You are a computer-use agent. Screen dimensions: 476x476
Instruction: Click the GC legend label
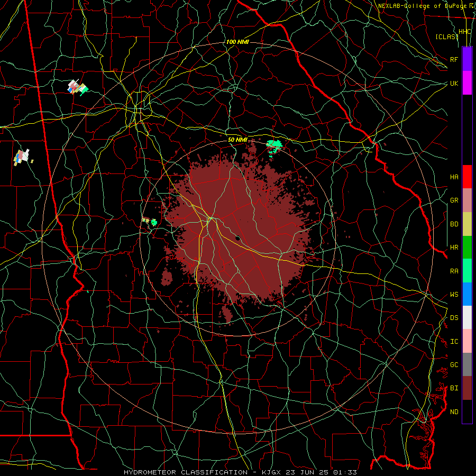pos(454,365)
